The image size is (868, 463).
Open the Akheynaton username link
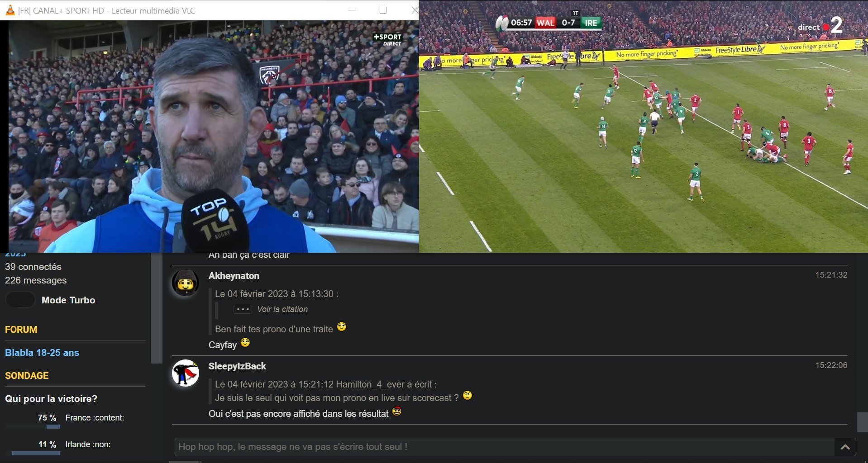234,276
